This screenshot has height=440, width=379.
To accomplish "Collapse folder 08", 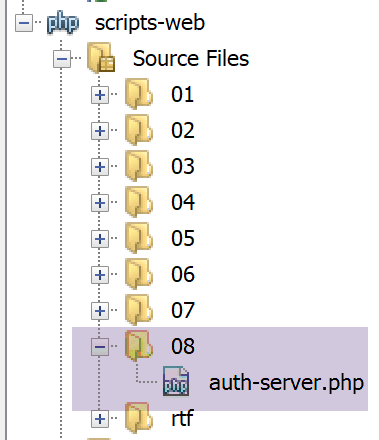I will (x=100, y=347).
